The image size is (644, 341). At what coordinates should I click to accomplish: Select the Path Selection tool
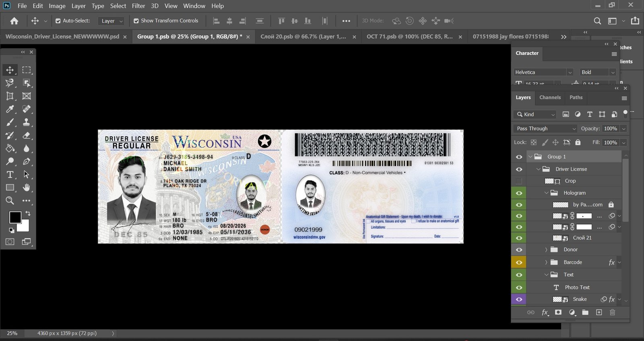pos(27,175)
